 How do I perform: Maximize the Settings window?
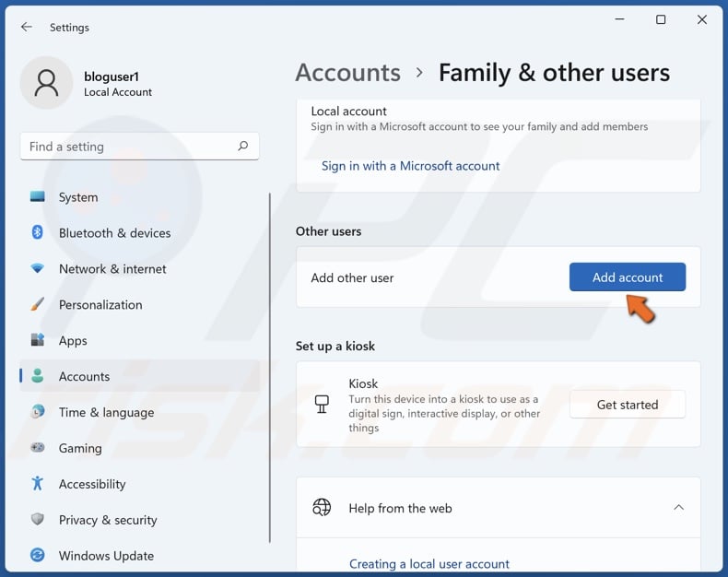661,19
